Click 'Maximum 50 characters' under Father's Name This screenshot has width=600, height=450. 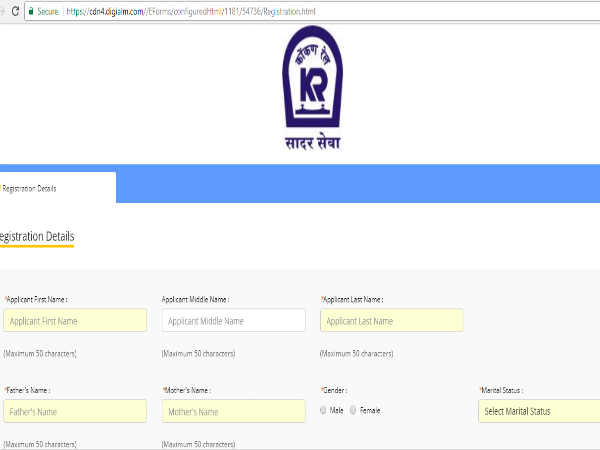(x=40, y=444)
